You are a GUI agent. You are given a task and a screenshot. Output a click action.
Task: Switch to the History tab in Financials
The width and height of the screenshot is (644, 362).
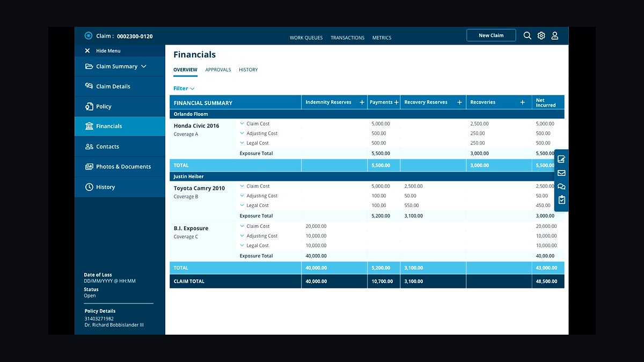(248, 70)
